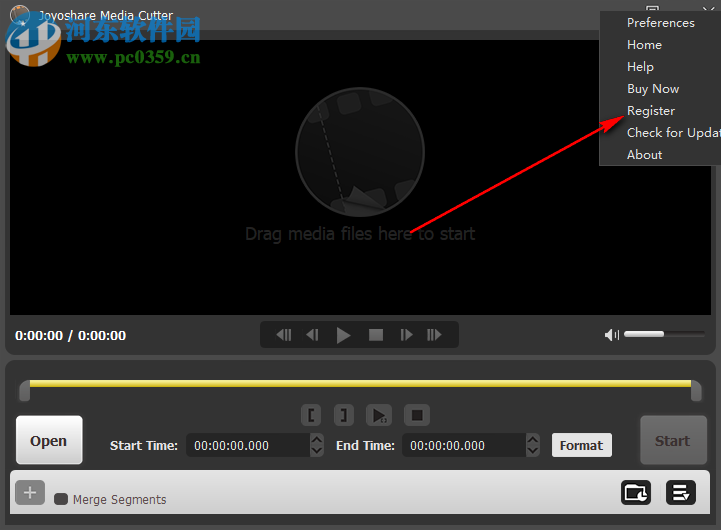Increase End Time with up arrow
Viewport: 721px width, 530px height.
tap(532, 439)
